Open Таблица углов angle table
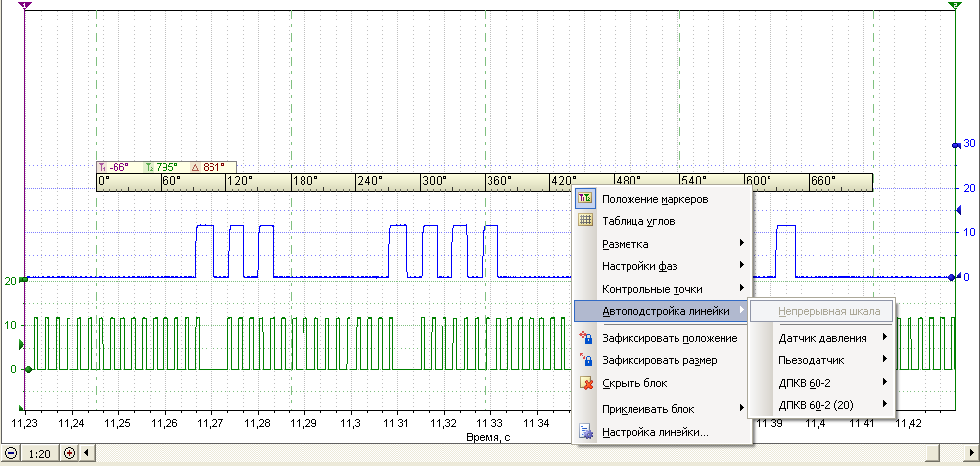The image size is (980, 466). click(662, 221)
